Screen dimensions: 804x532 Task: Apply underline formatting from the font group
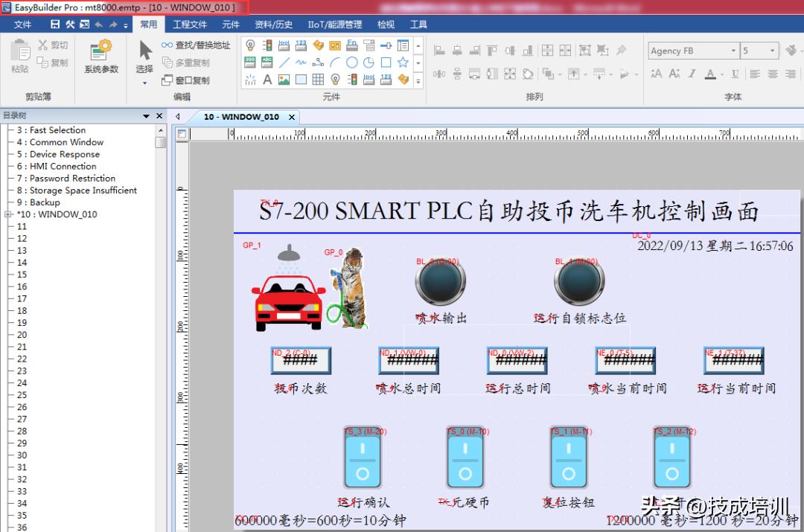point(736,74)
